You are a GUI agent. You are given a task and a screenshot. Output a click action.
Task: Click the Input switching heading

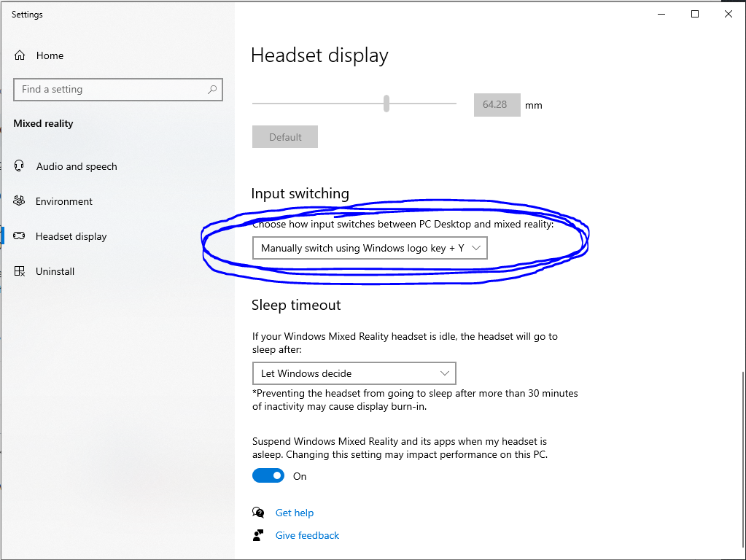coord(300,193)
